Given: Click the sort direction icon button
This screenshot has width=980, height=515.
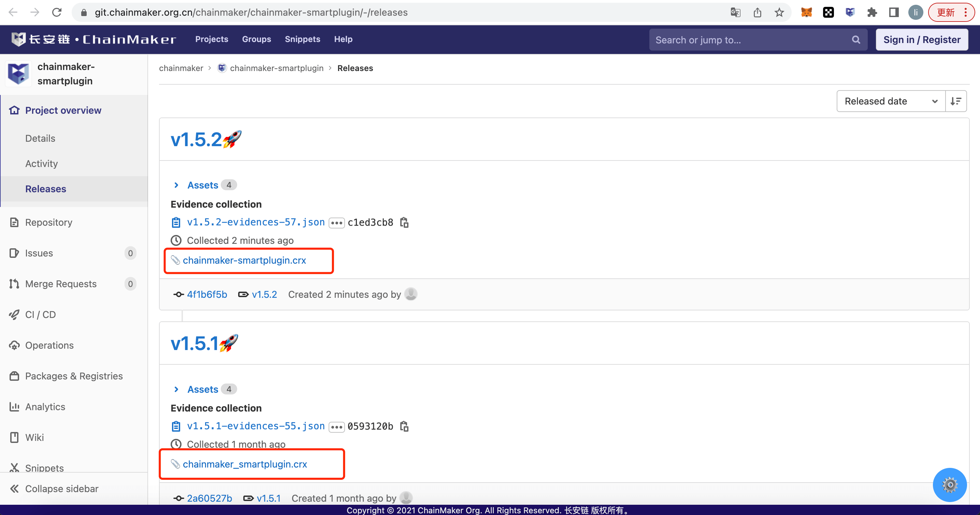Looking at the screenshot, I should pyautogui.click(x=956, y=101).
